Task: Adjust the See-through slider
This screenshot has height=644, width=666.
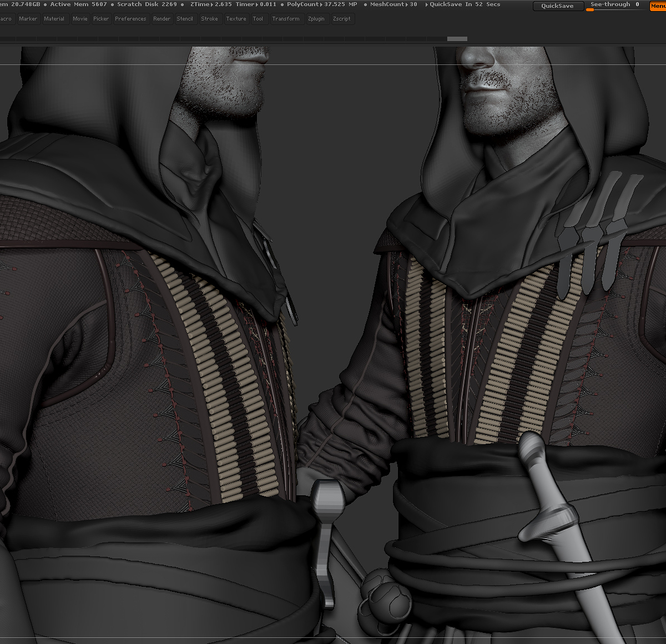Action: tap(615, 6)
